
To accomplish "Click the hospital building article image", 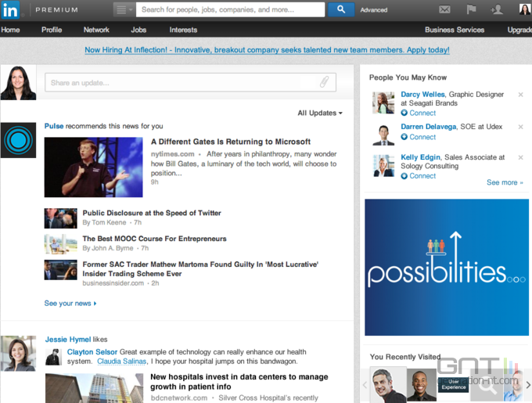I will pos(95,388).
